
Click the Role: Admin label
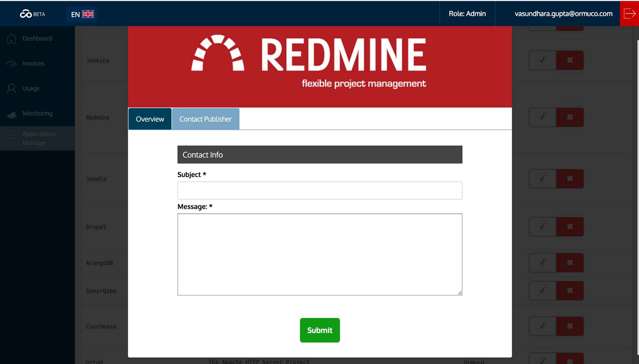coord(467,14)
